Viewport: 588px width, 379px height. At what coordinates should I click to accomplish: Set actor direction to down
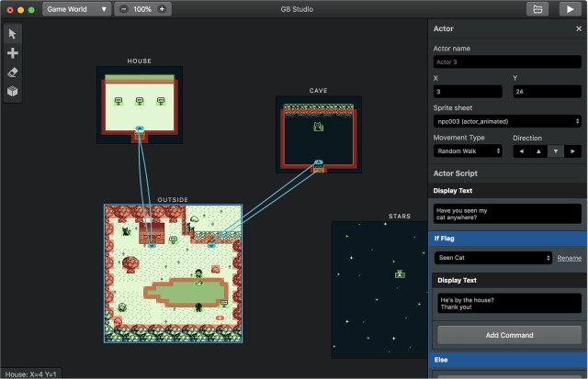tap(556, 151)
